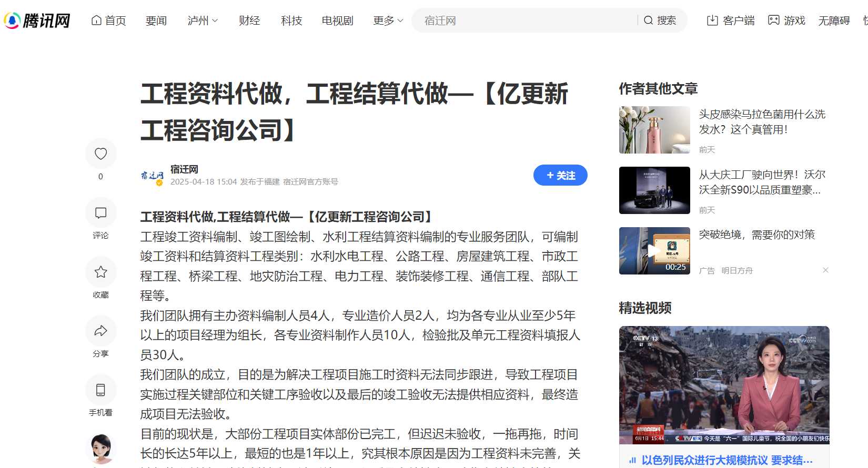
Task: Open the games (游戏) icon link
Action: point(773,21)
